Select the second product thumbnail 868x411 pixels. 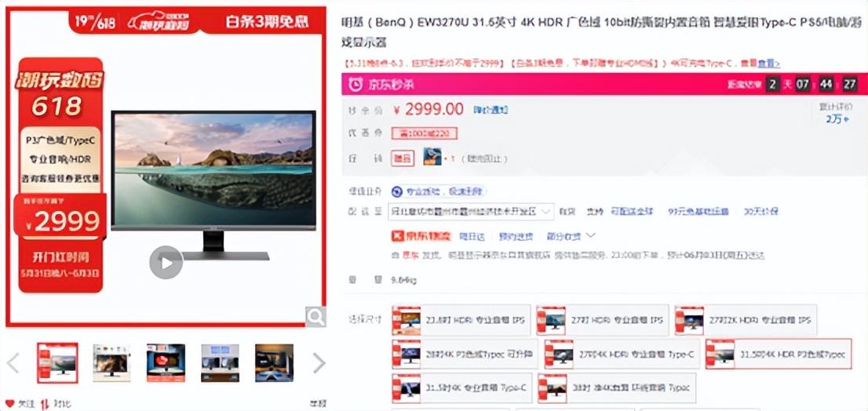[111, 363]
